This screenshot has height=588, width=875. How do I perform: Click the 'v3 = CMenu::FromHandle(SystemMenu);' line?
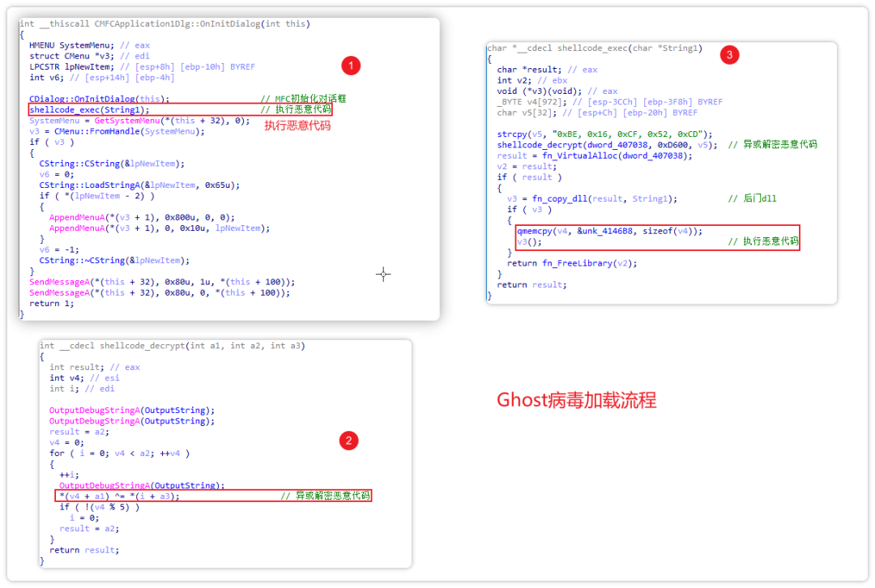117,131
